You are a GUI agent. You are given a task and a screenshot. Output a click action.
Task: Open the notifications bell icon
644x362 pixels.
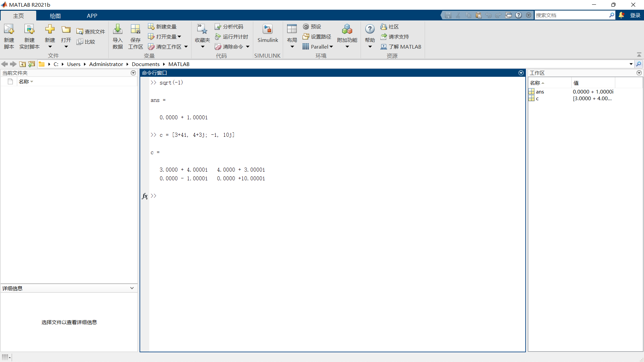click(622, 15)
